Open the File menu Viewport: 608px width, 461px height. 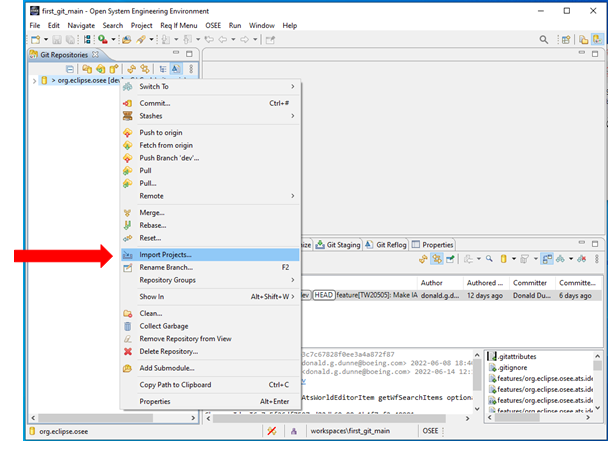click(x=35, y=26)
